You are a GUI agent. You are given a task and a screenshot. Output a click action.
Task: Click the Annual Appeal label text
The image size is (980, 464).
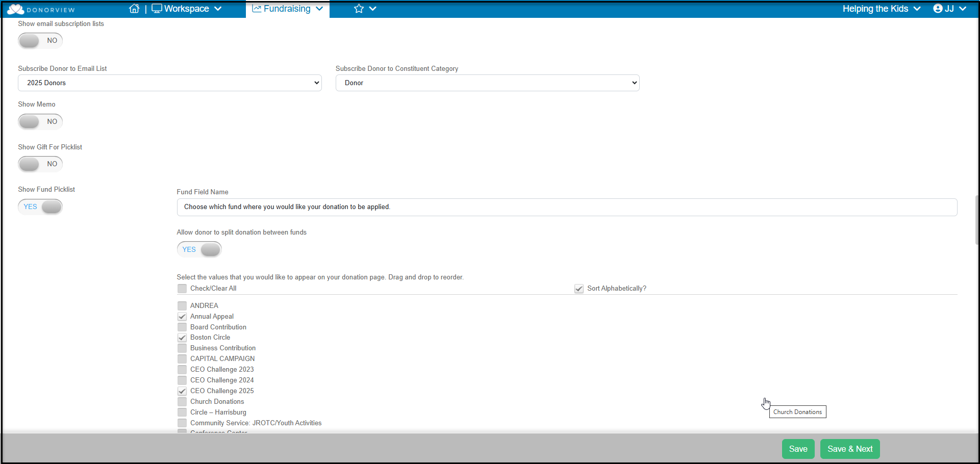tap(212, 317)
